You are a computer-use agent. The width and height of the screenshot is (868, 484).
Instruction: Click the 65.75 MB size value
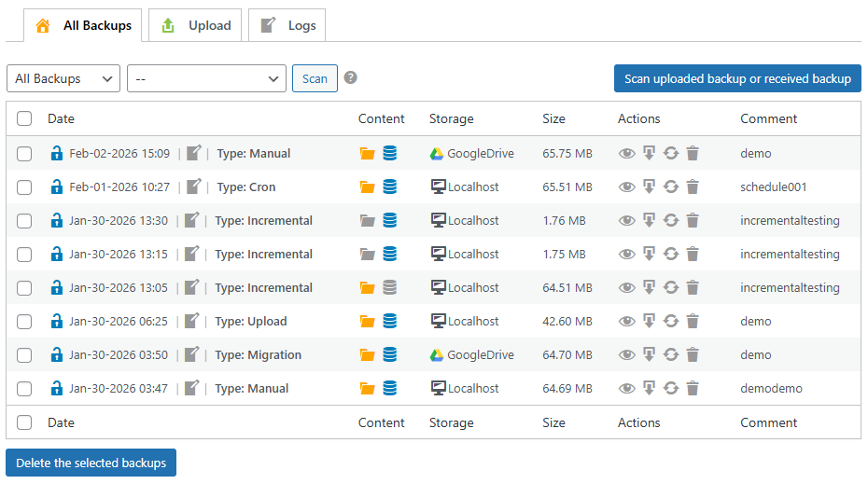[x=567, y=153]
